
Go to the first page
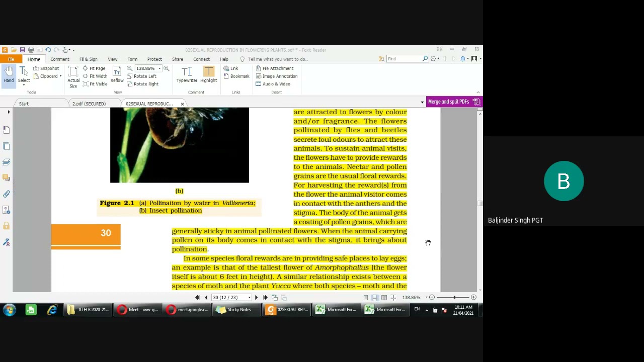pyautogui.click(x=197, y=297)
